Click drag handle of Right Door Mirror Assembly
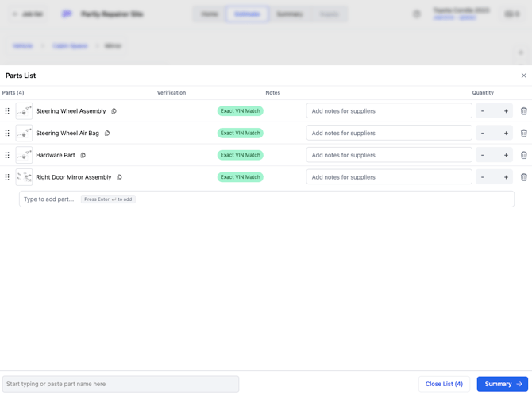Viewport: 532px width, 395px height. click(7, 177)
